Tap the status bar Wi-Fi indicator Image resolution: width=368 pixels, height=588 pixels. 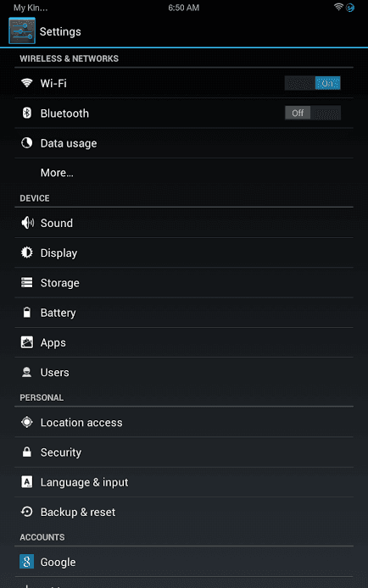[338, 7]
